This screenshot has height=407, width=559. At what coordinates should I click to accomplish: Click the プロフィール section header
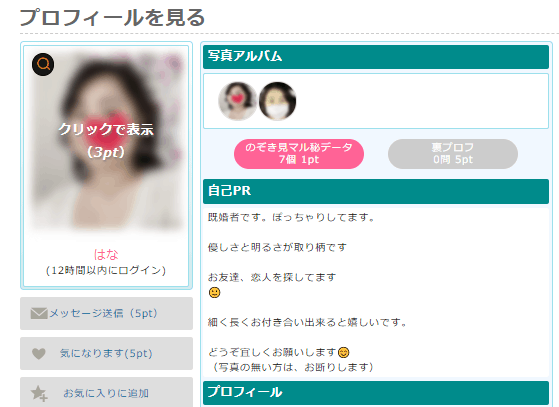[376, 393]
